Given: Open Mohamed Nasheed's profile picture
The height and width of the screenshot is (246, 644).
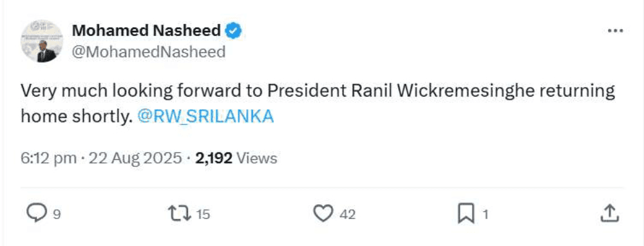Looking at the screenshot, I should (42, 41).
